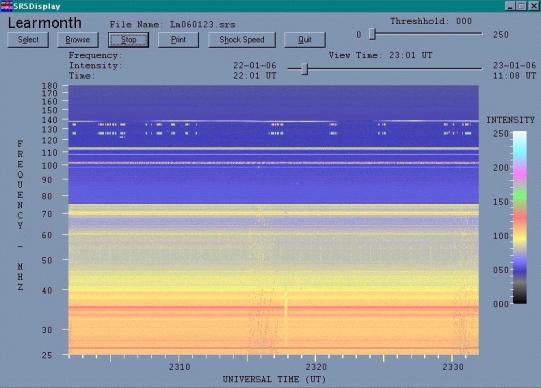The width and height of the screenshot is (541, 388).
Task: Click the Select button
Action: click(x=28, y=40)
